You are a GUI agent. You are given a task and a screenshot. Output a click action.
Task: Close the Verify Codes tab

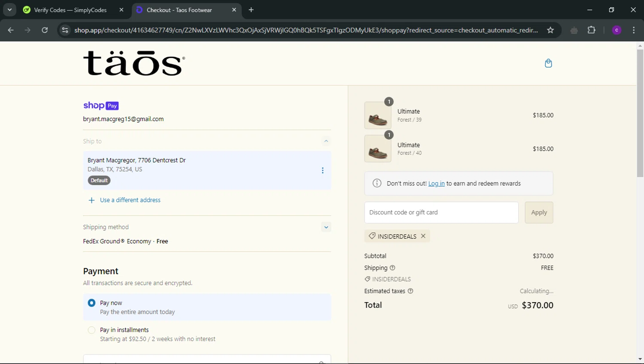(122, 10)
